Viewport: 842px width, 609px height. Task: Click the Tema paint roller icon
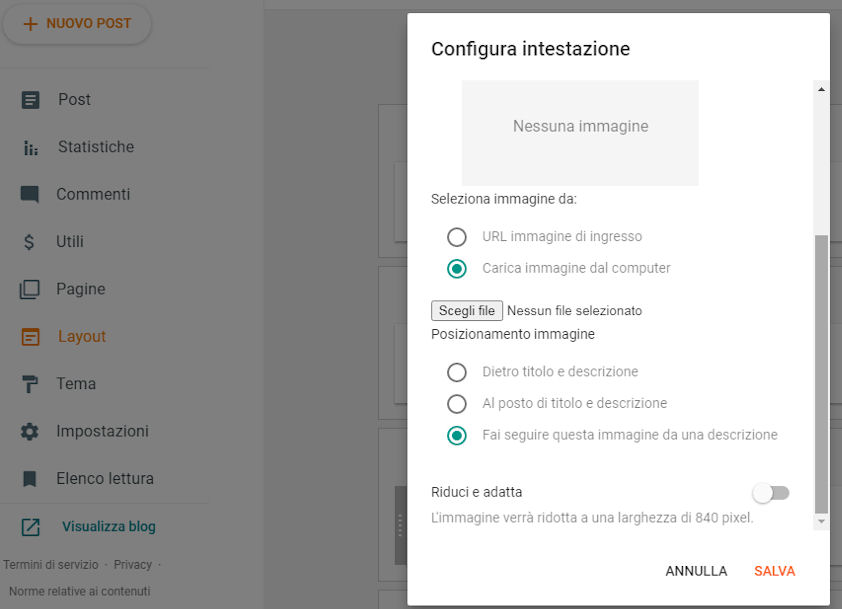(30, 384)
